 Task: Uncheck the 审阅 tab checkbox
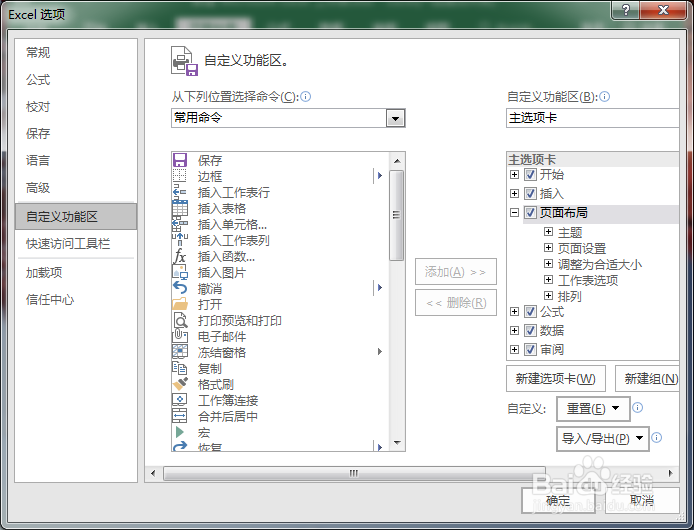point(530,349)
